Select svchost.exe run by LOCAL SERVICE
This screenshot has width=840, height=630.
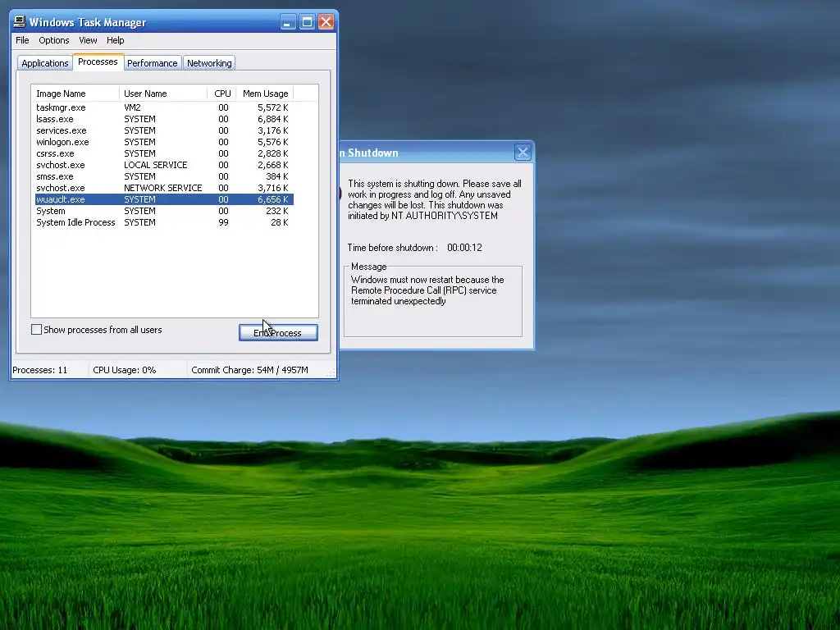[164, 165]
